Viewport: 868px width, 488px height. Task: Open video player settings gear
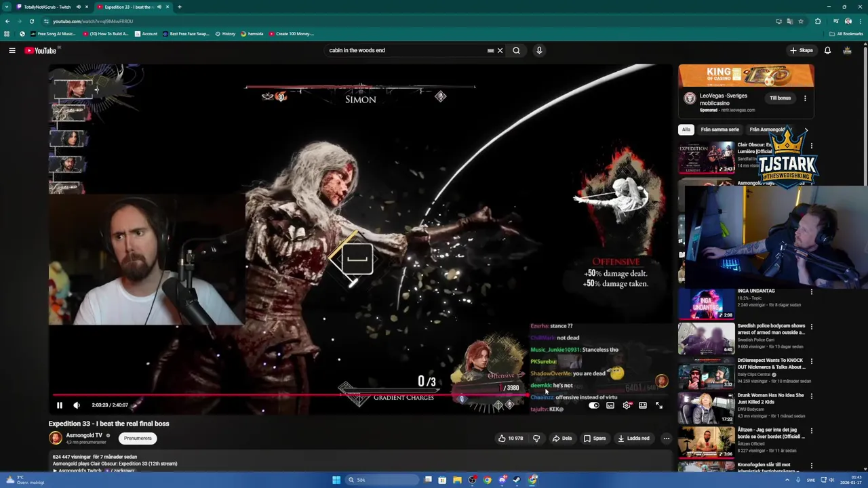627,405
